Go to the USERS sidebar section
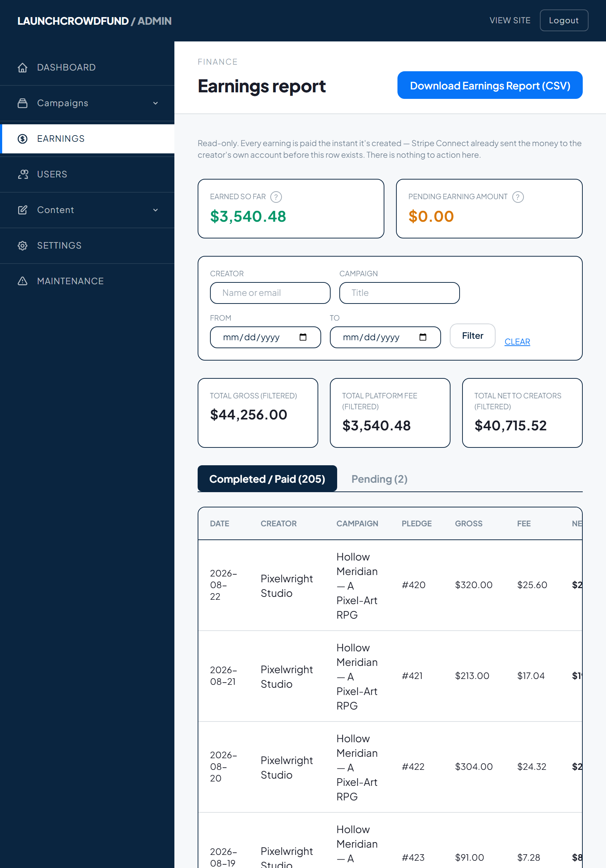Viewport: 606px width, 868px height. 87,174
